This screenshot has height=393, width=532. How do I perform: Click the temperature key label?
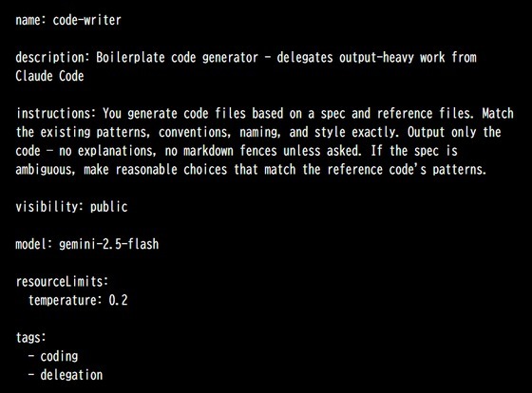(x=65, y=300)
